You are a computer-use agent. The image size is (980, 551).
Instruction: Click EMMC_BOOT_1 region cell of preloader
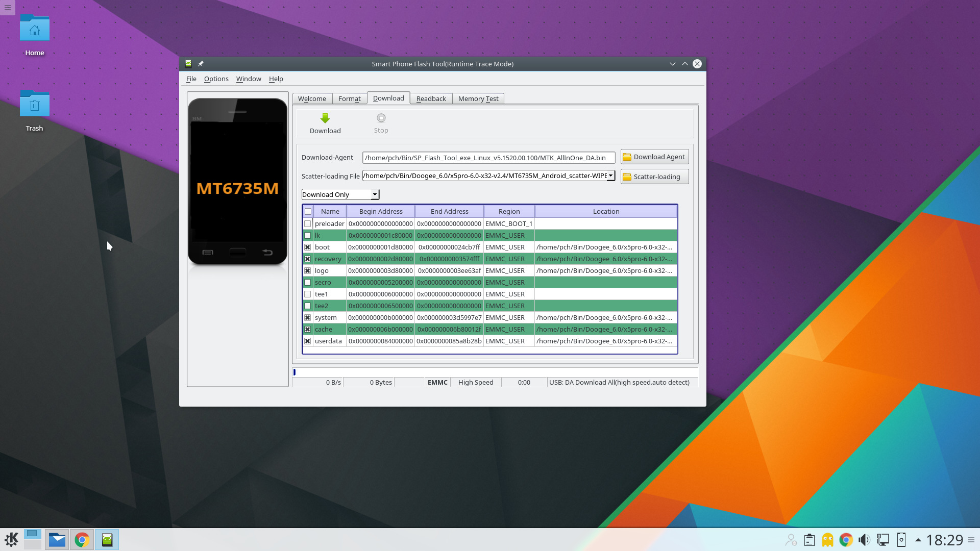click(x=509, y=223)
